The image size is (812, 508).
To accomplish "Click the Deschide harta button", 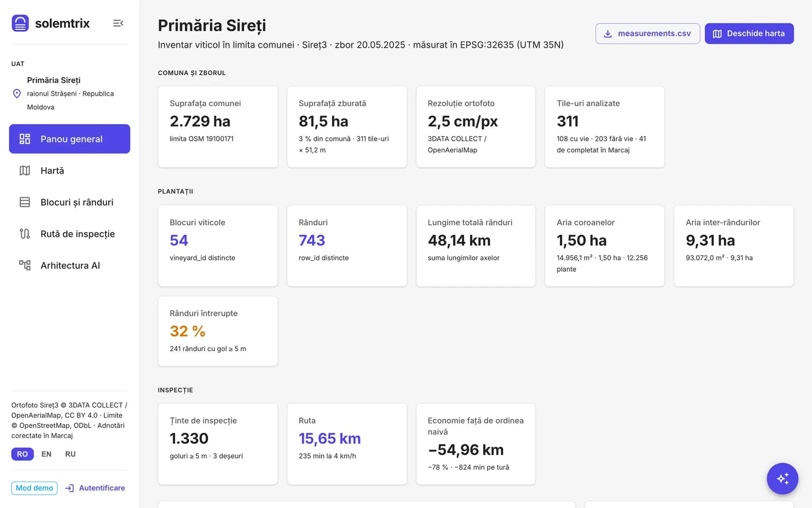I will [x=749, y=34].
